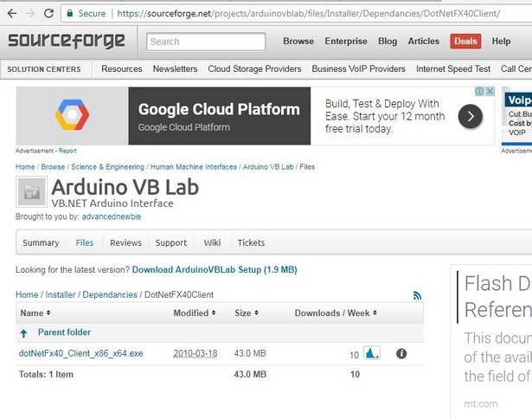The image size is (532, 419).
Task: Show file info icon for dotNetFx40_Client
Action: (x=401, y=354)
